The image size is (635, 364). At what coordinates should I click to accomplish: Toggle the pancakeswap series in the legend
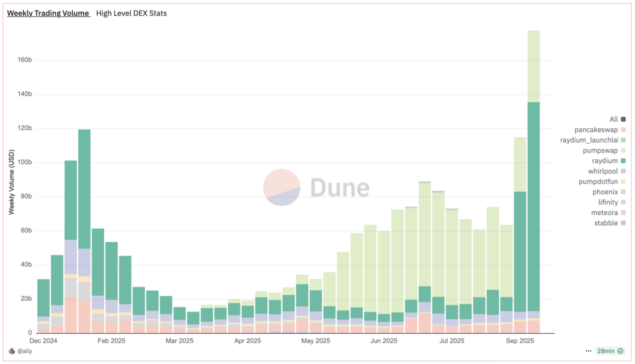pos(596,130)
